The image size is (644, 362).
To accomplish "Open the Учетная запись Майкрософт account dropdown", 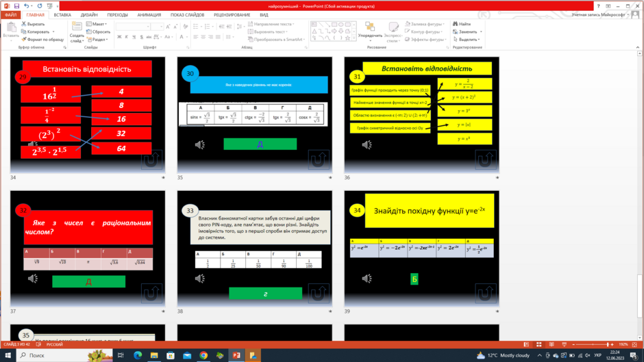I will (600, 15).
